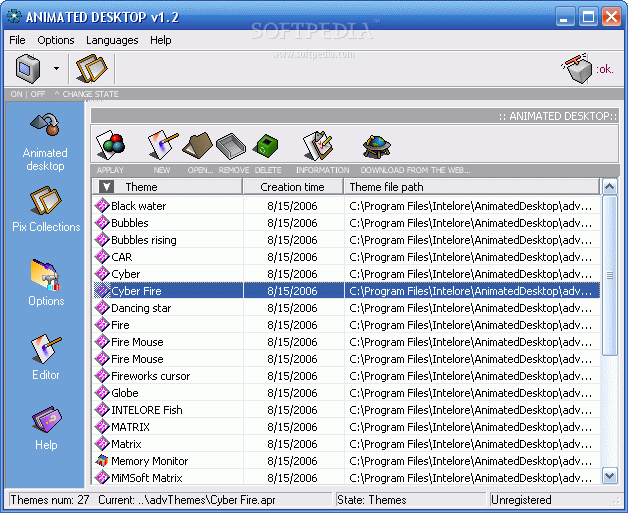The height and width of the screenshot is (513, 628).
Task: Click scrollbar down arrow of theme list
Action: point(610,476)
